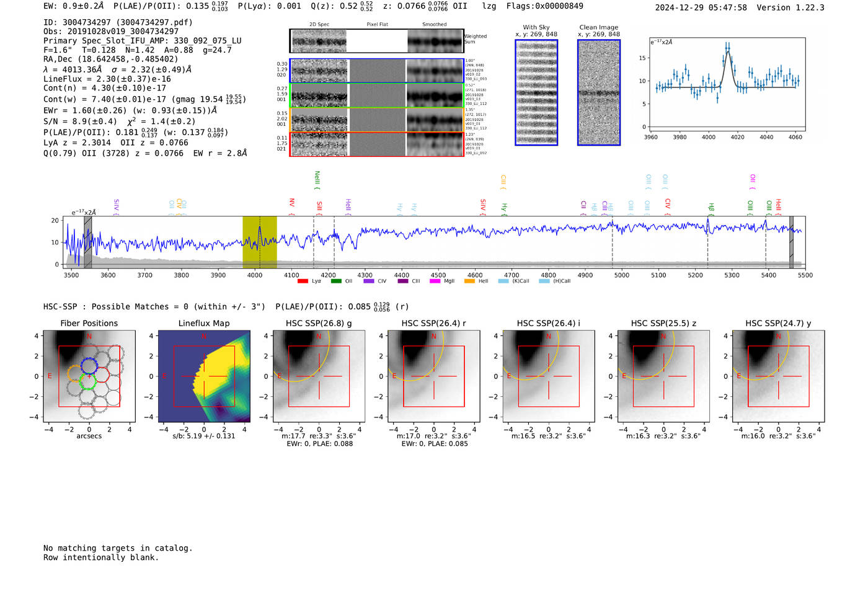This screenshot has height=591, width=868.
Task: Click the m:16.0 re:3.2" caption
Action: 779,436
